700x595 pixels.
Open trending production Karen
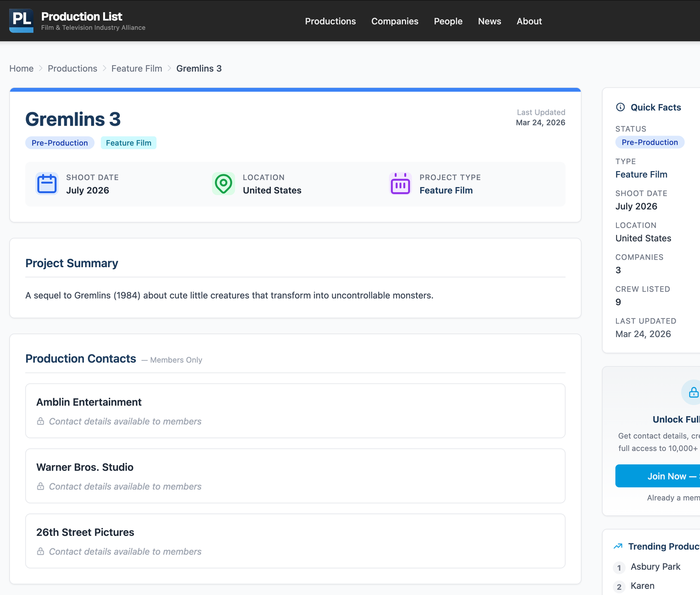pyautogui.click(x=643, y=586)
